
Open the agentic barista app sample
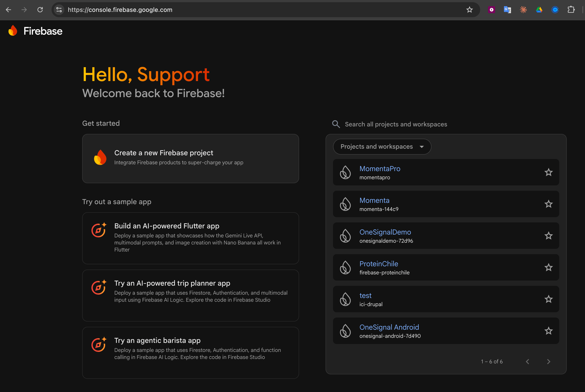[191, 353]
